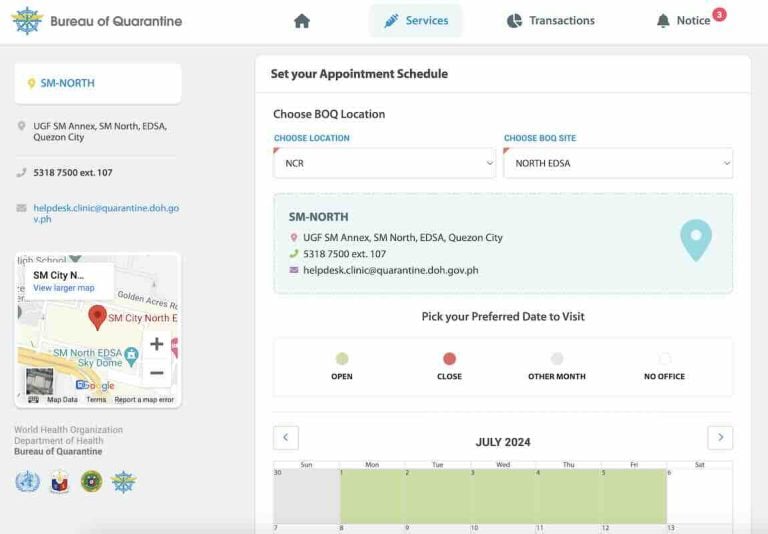Switch to the Transactions tab
Image resolution: width=768 pixels, height=534 pixels.
[x=551, y=21]
